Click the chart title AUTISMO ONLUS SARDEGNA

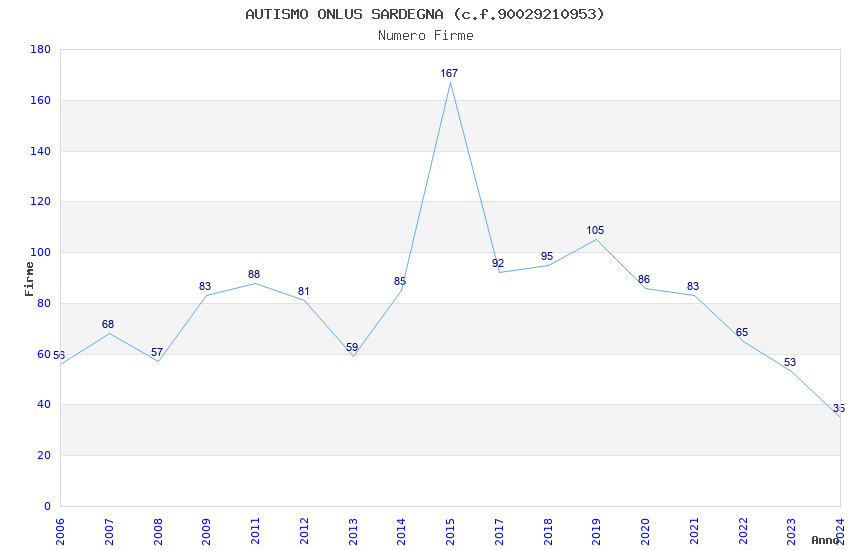[x=425, y=14]
